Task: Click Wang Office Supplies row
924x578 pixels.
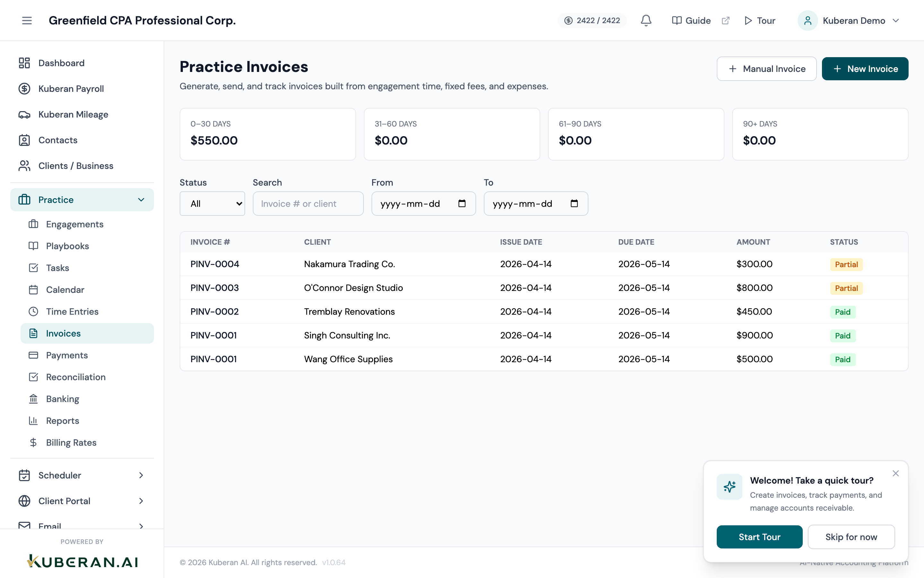Action: 544,359
